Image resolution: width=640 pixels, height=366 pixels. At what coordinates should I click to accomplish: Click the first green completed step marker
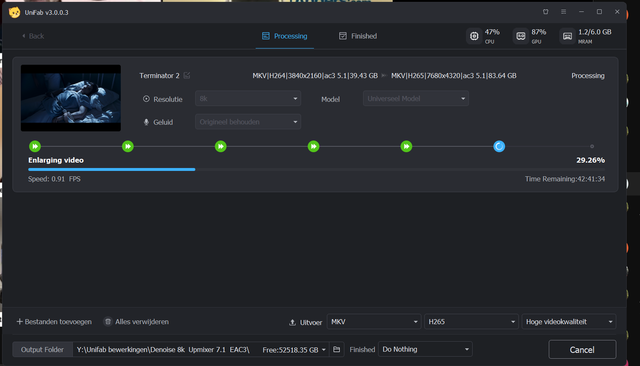pos(35,146)
